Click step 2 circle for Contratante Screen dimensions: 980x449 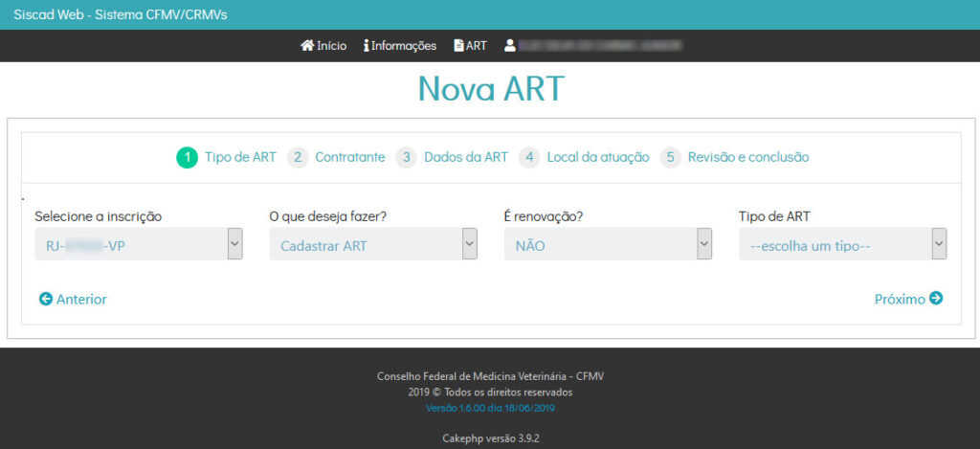point(298,158)
